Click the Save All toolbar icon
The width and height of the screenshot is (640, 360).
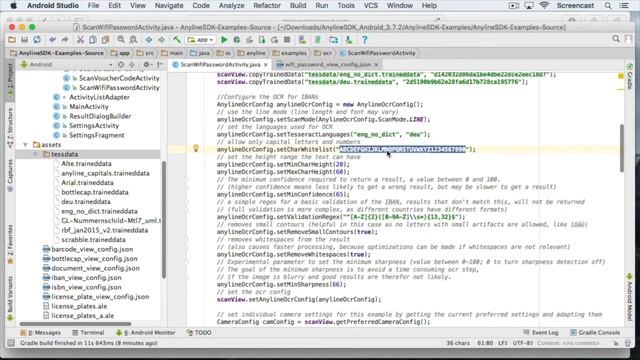(24, 40)
